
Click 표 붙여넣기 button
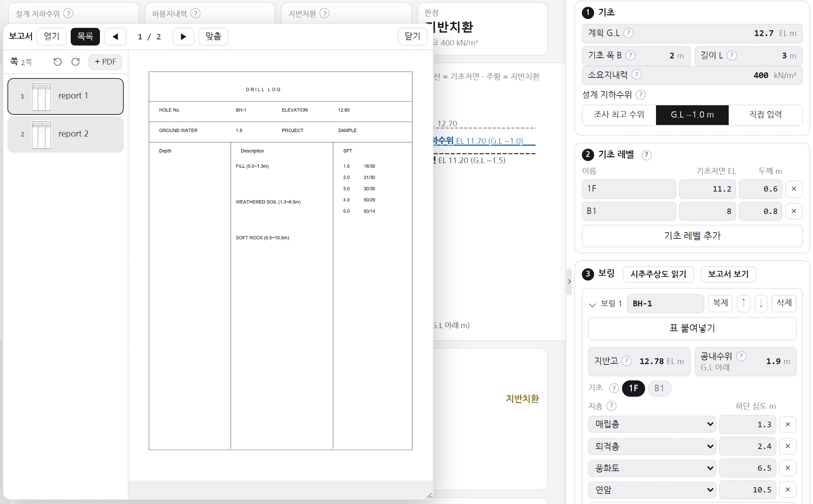coord(692,329)
